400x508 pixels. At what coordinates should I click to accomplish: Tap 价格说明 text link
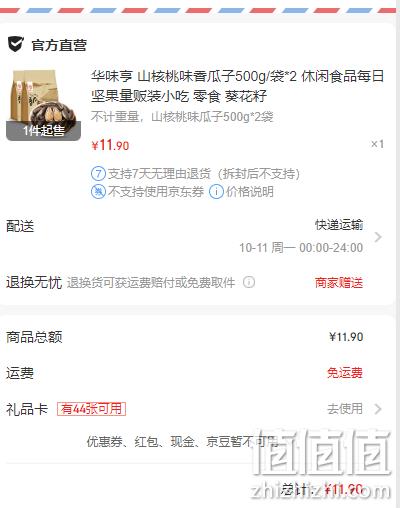[250, 192]
